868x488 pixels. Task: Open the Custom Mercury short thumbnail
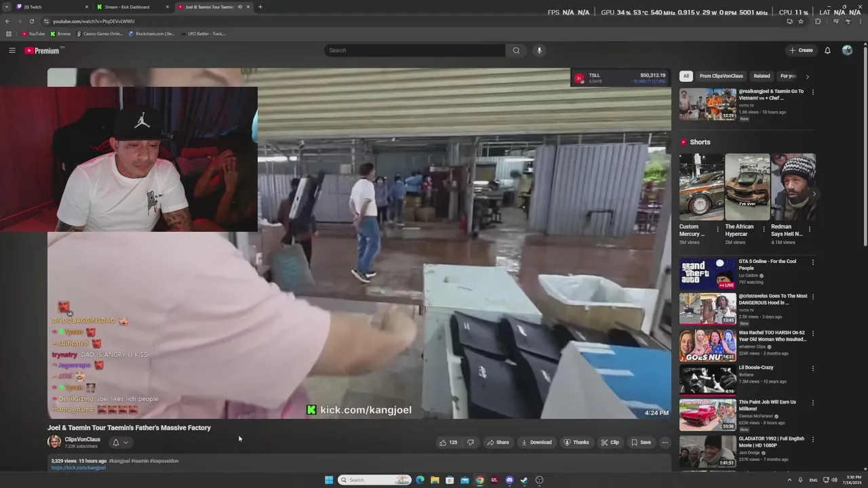coord(701,187)
